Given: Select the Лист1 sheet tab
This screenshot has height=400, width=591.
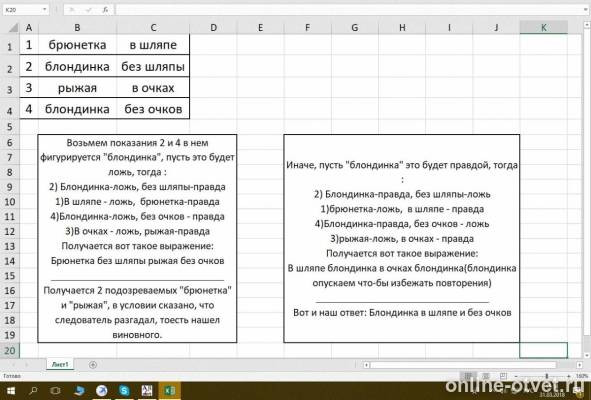Looking at the screenshot, I should (60, 365).
